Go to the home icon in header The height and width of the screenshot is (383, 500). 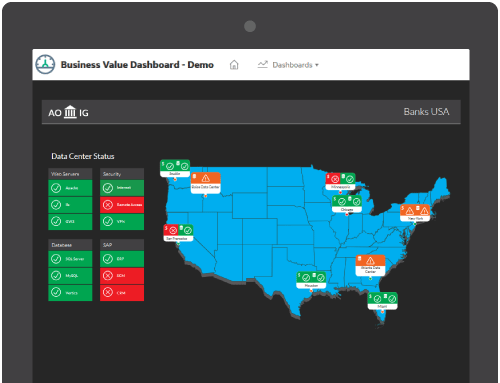point(234,65)
